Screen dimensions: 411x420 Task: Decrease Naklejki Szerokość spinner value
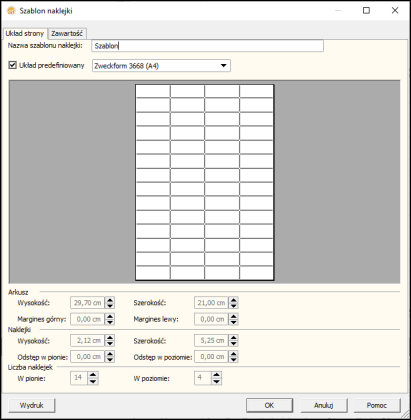[x=233, y=343]
